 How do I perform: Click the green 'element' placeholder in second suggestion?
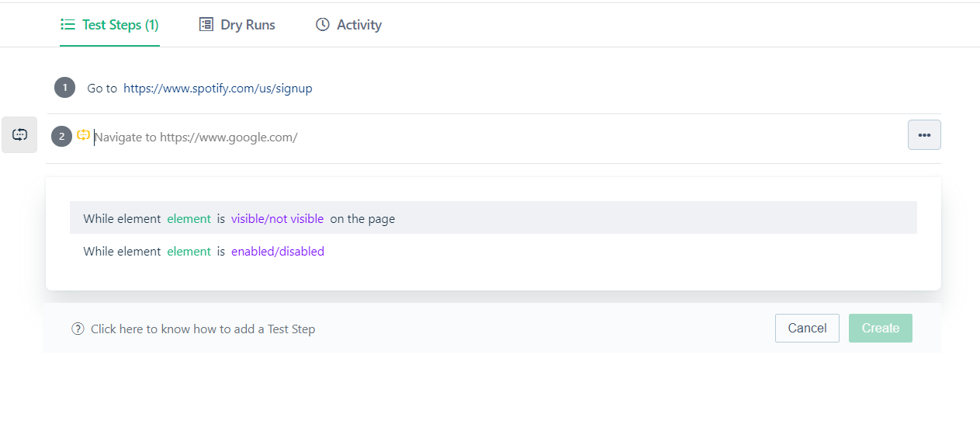click(x=189, y=252)
